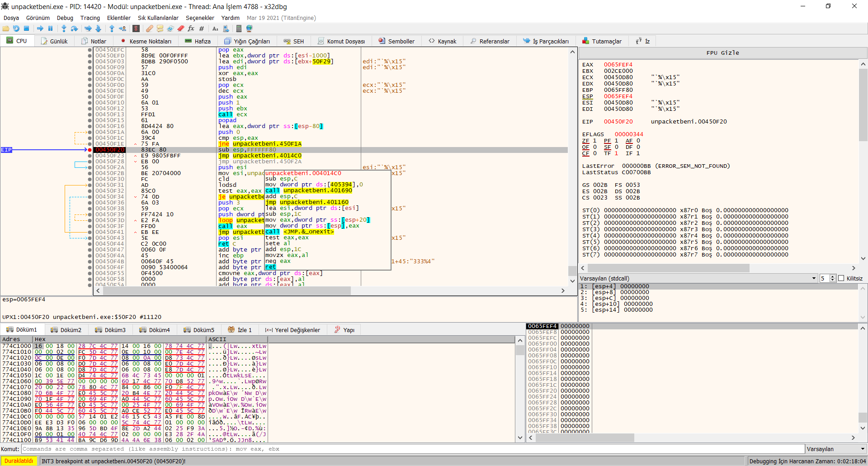Toggle the ZF flag value
The image size is (868, 466).
tap(594, 141)
